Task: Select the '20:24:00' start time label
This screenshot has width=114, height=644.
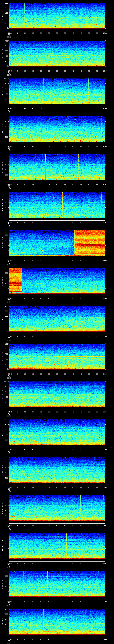Action: [9, 412]
